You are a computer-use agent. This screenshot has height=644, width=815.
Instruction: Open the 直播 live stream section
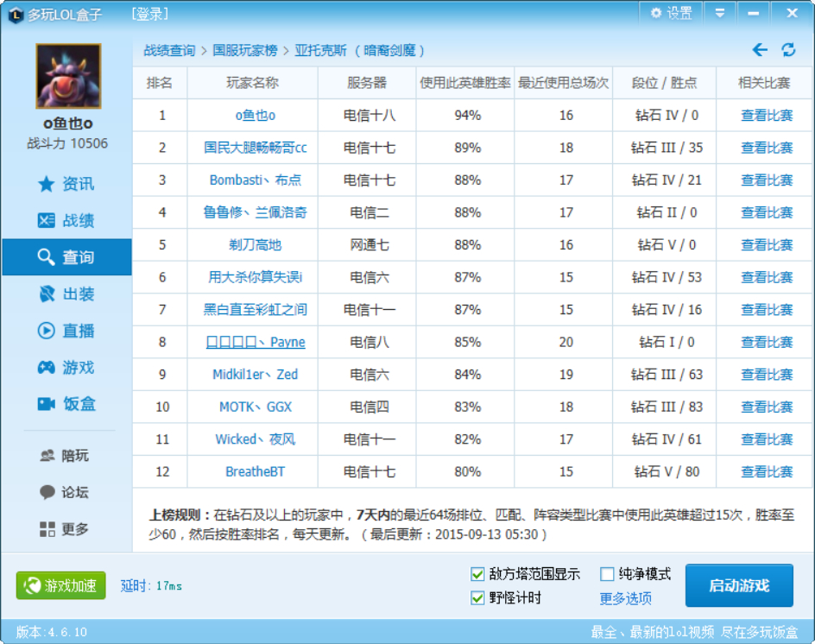(66, 331)
